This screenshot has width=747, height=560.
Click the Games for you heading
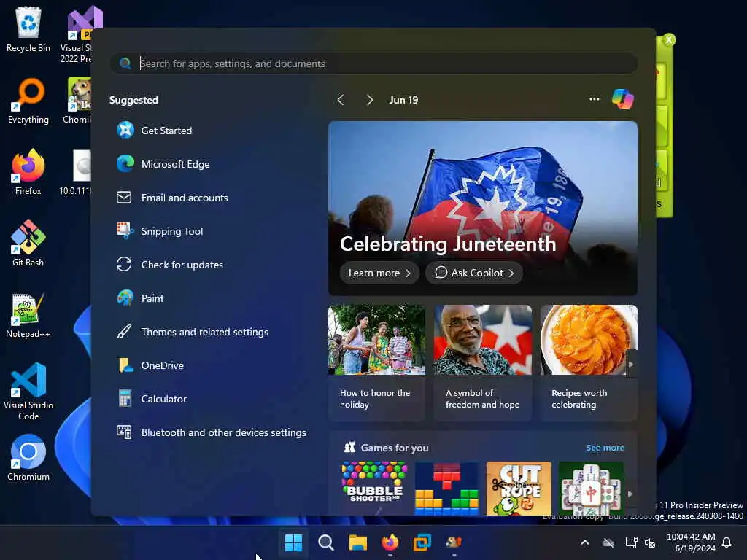395,448
